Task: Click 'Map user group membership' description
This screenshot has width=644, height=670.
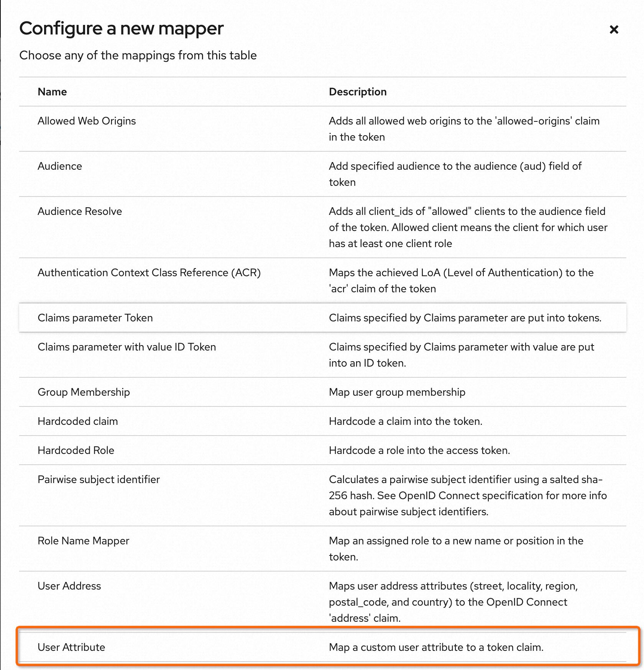Action: click(397, 392)
